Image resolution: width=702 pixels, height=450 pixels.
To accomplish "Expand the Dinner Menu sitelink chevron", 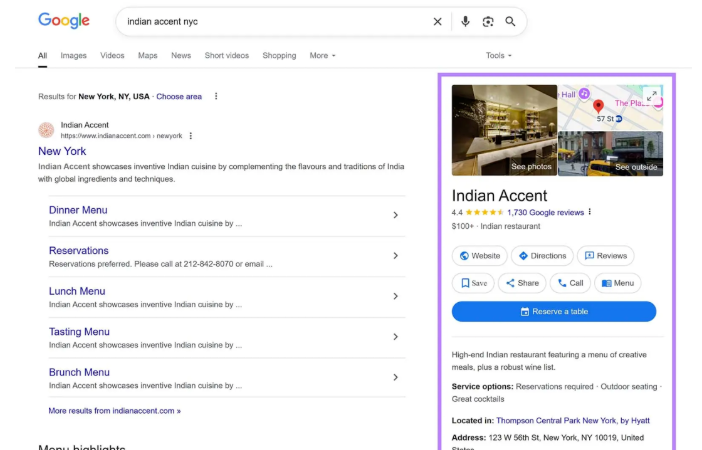I will pos(395,215).
